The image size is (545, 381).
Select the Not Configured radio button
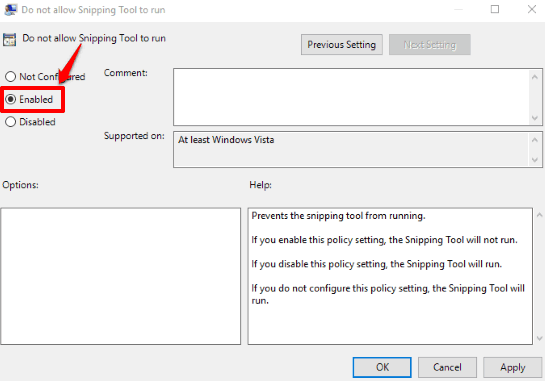(10, 76)
